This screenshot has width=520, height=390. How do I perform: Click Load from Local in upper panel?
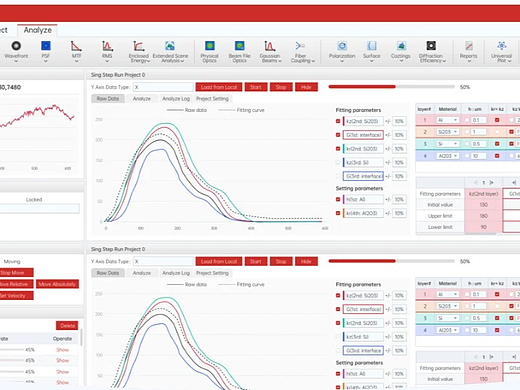(x=219, y=87)
